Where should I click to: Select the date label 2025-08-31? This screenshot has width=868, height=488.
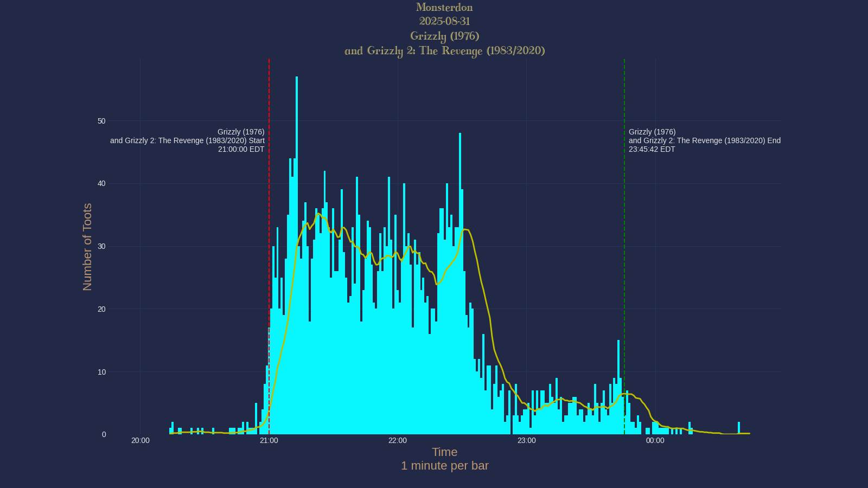pyautogui.click(x=444, y=22)
